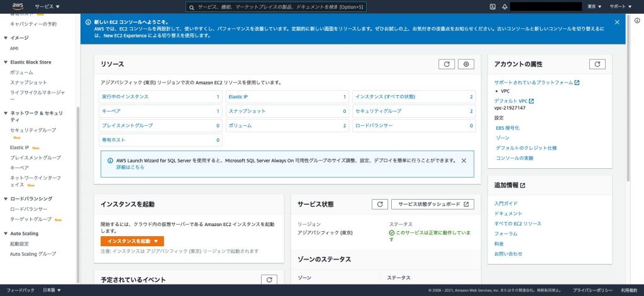Open the help info icon at right edge
644x296 pixels.
point(637,21)
